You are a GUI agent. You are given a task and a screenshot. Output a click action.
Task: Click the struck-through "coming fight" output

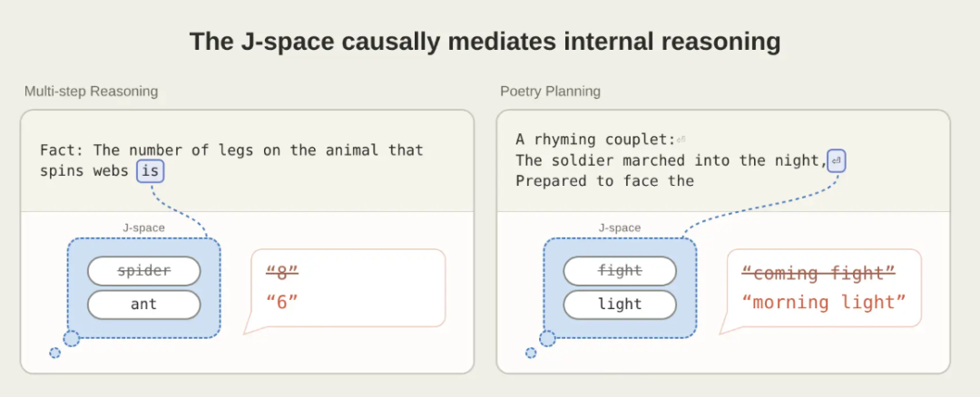(x=818, y=273)
